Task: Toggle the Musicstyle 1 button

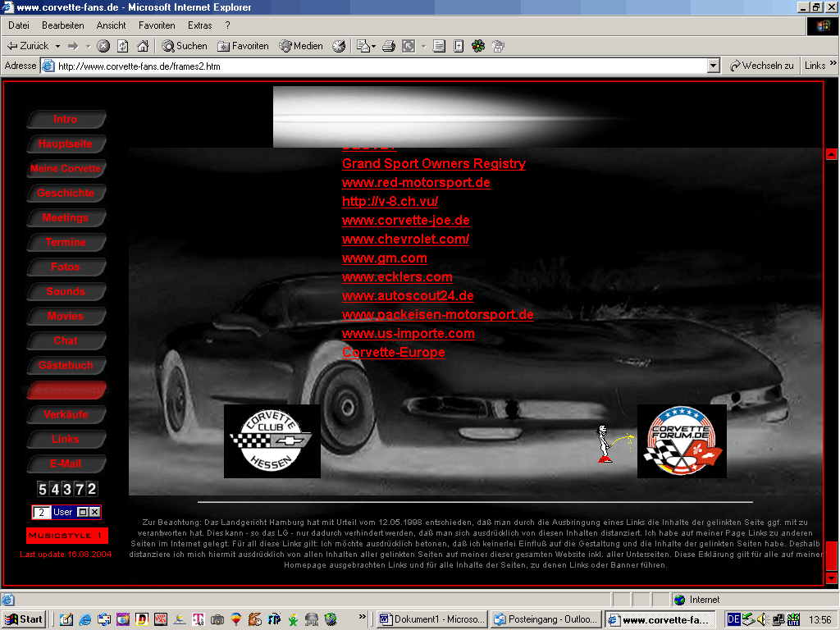Action: 66,536
